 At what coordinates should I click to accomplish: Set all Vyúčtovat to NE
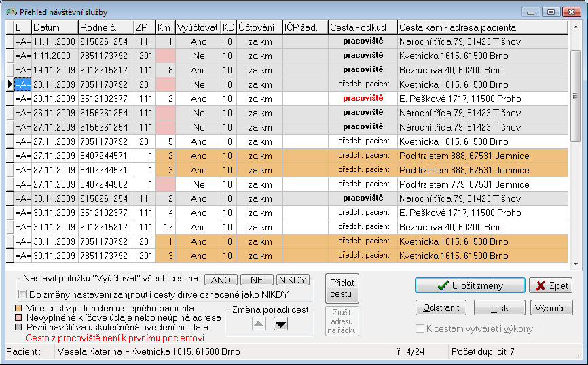point(257,280)
